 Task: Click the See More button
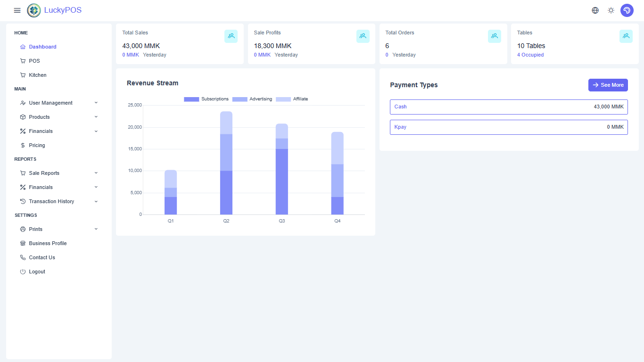608,85
